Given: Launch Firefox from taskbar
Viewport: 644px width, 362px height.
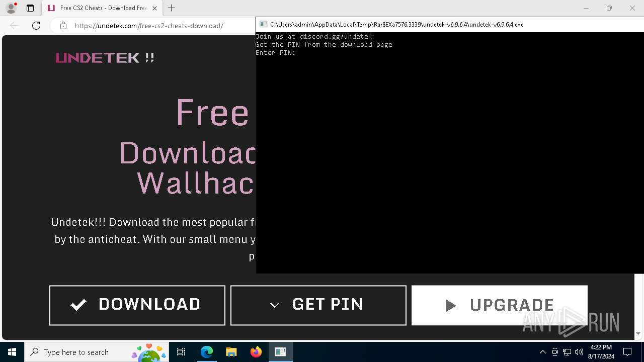Looking at the screenshot, I should 256,352.
